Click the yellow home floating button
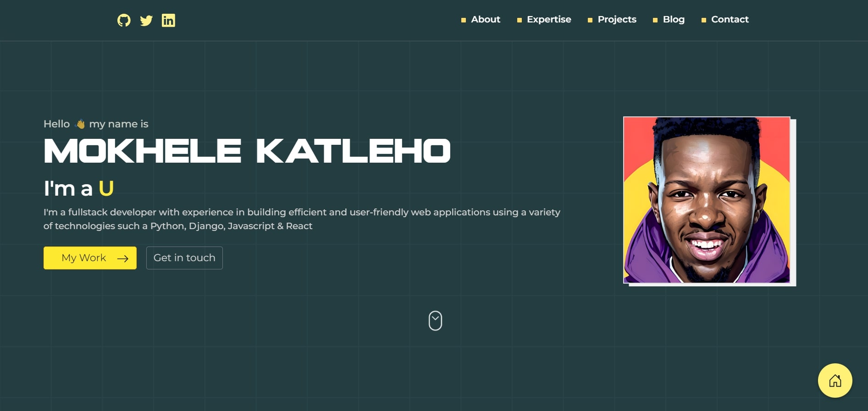This screenshot has height=411, width=868. pyautogui.click(x=835, y=380)
